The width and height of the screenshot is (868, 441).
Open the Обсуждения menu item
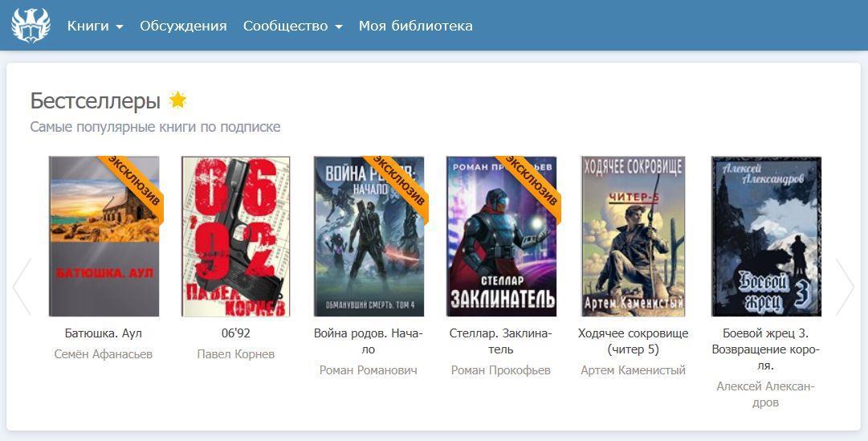[183, 26]
